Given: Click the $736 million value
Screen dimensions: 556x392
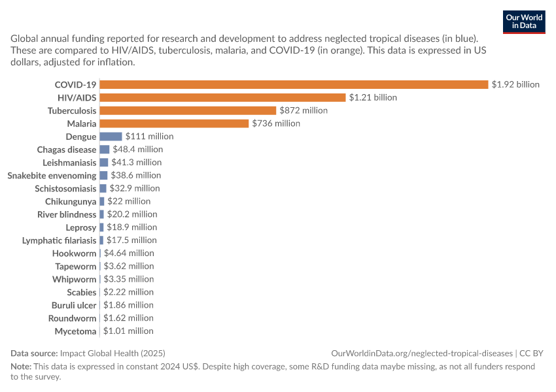Looking at the screenshot, I should pyautogui.click(x=276, y=123).
